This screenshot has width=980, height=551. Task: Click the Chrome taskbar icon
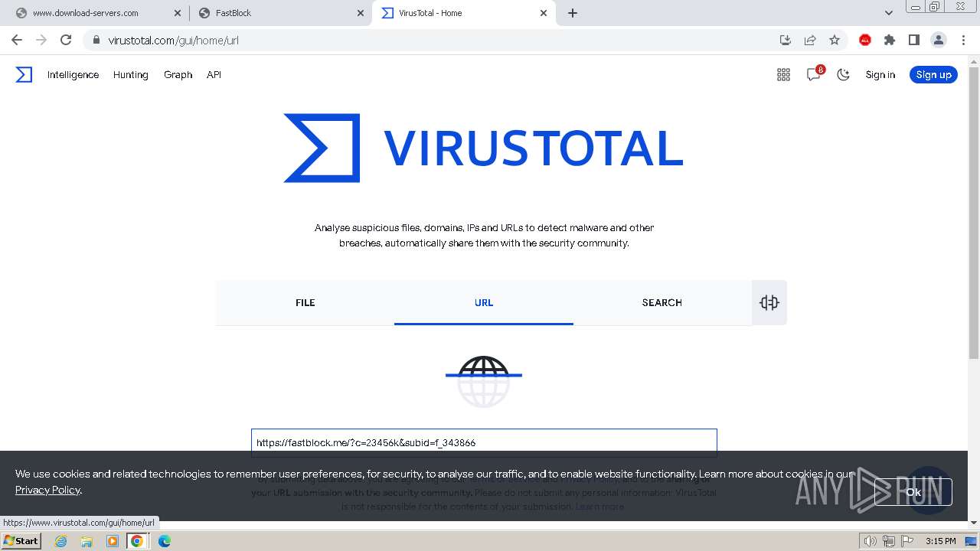pyautogui.click(x=137, y=541)
